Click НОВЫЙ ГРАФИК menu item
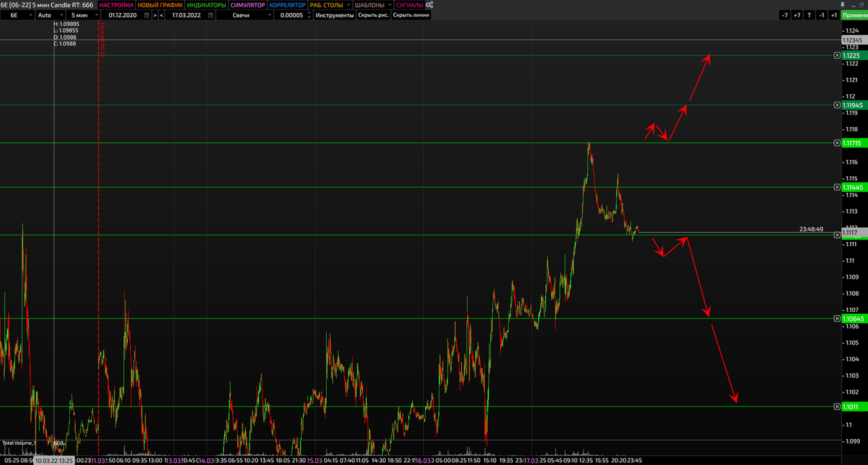868x465 pixels. click(160, 5)
